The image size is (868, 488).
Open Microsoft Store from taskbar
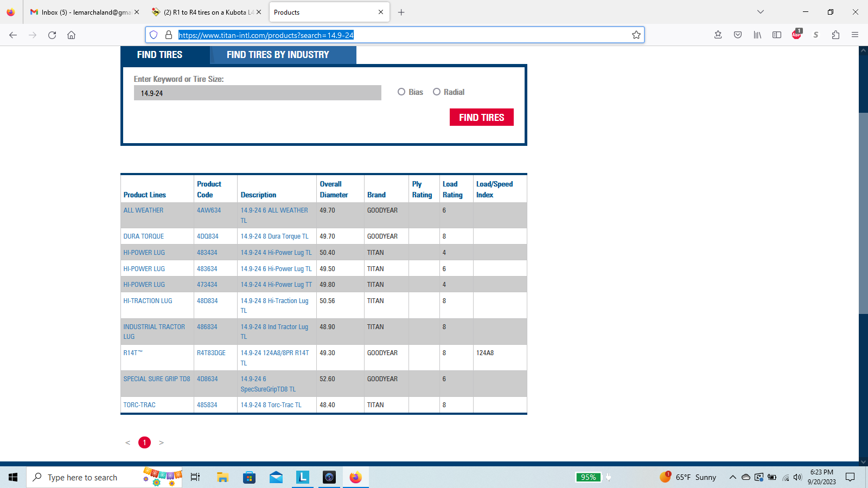pyautogui.click(x=249, y=477)
